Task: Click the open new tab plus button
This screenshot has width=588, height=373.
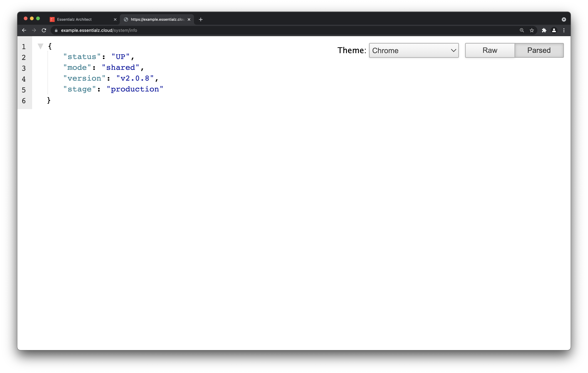Action: click(201, 19)
